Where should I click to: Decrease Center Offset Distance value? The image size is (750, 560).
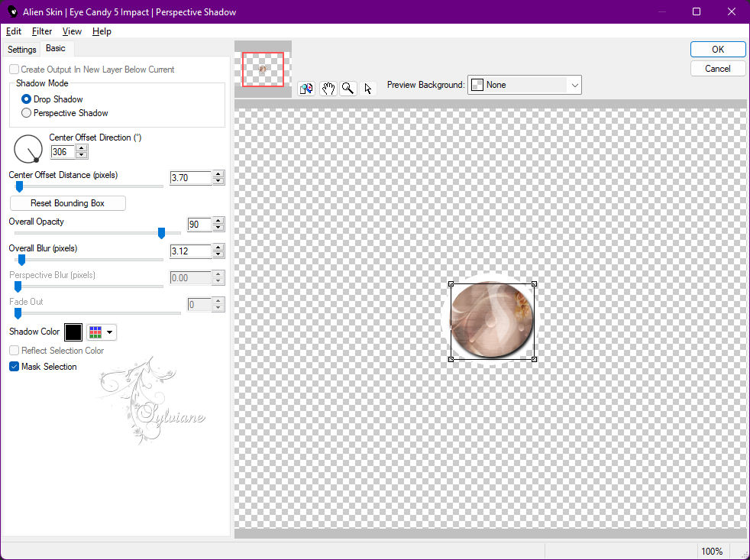tap(218, 181)
